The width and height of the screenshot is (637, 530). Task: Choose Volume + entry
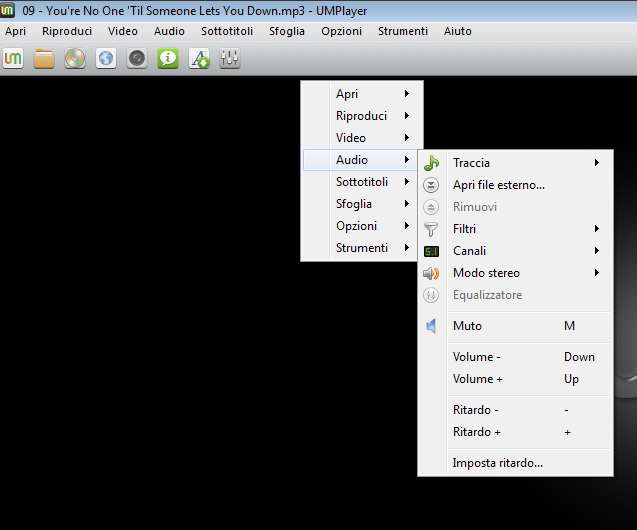click(x=516, y=379)
